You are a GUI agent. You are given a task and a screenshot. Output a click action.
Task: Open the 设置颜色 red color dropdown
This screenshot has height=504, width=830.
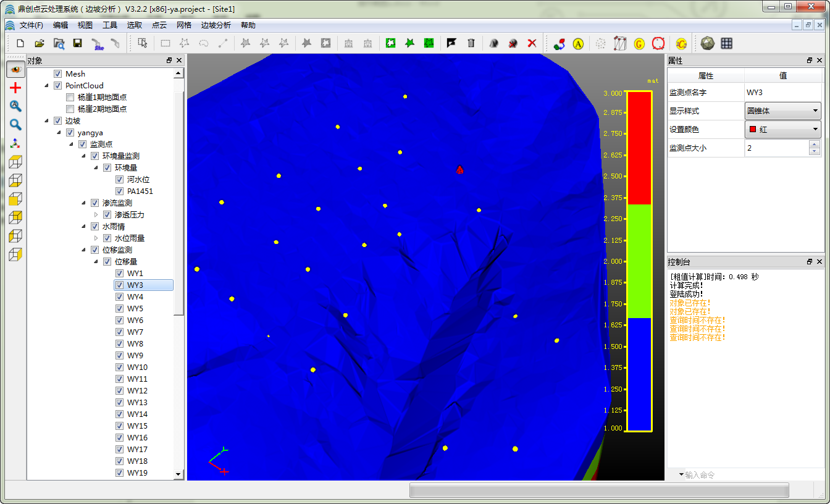tap(782, 130)
